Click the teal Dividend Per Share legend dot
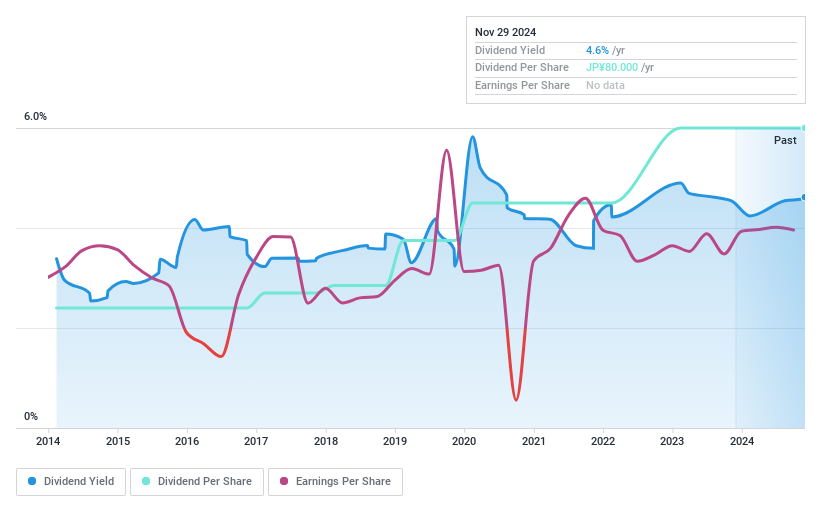Viewport: 821px width, 508px height. point(146,481)
